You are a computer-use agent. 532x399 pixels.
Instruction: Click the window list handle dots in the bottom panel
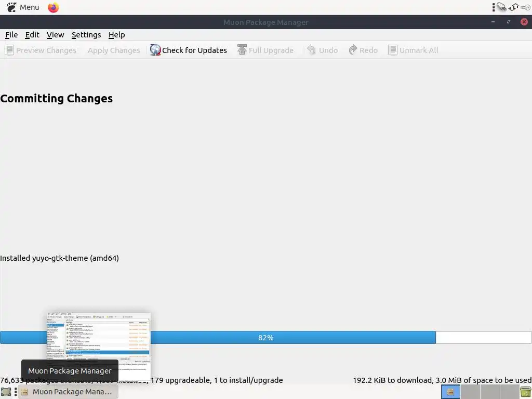[15, 392]
